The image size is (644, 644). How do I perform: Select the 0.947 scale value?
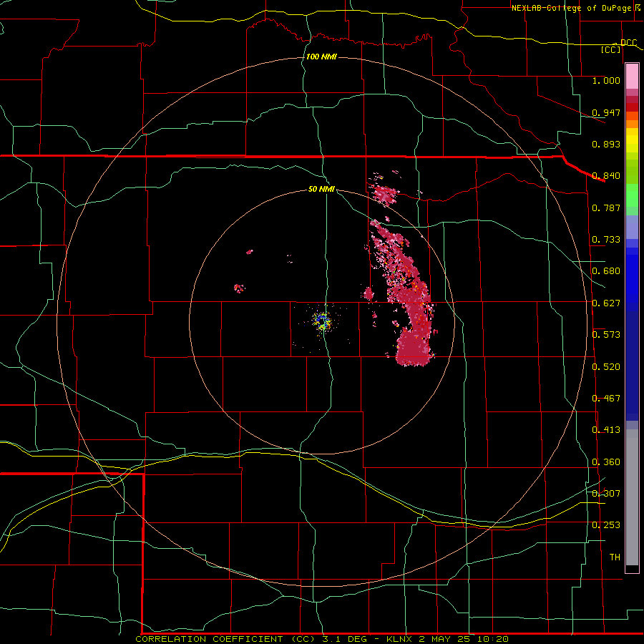[606, 112]
